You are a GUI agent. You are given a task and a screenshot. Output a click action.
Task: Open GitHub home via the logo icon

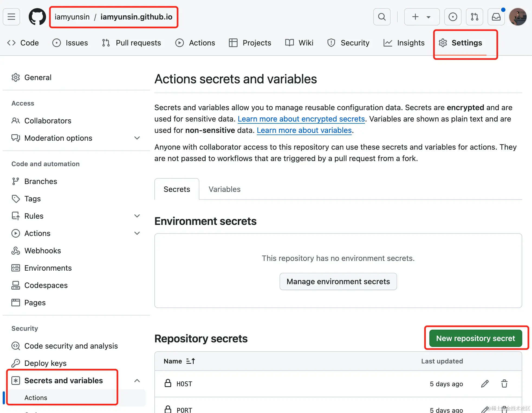[x=37, y=17]
